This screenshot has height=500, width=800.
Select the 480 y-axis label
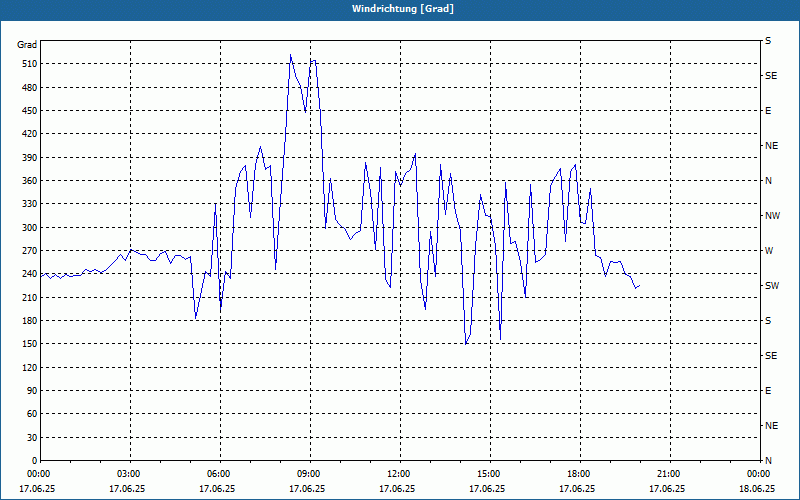point(29,87)
